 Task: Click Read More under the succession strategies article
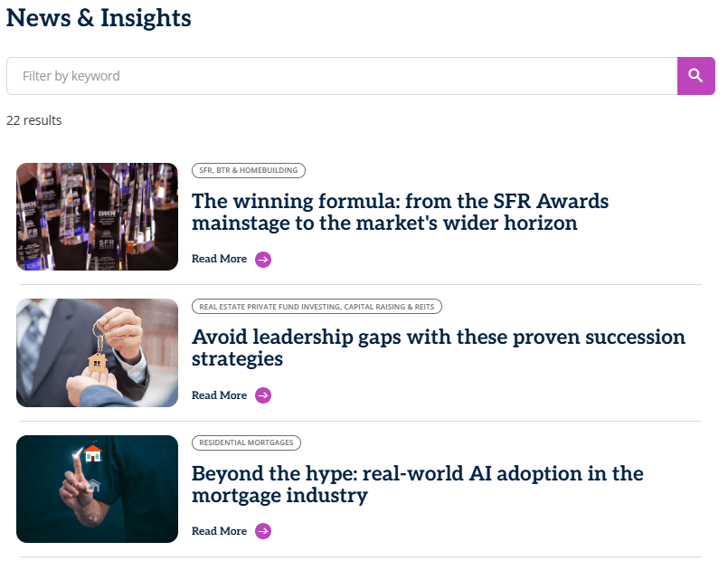tap(219, 395)
